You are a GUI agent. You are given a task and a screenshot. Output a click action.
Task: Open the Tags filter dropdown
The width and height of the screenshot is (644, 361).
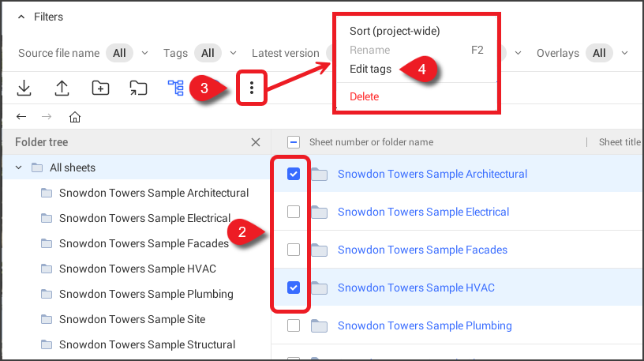point(215,53)
